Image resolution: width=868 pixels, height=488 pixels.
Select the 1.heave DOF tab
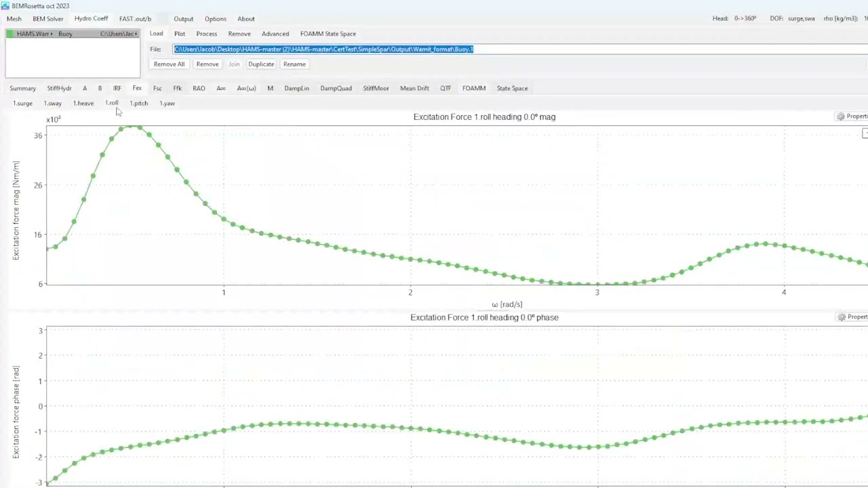click(x=83, y=104)
